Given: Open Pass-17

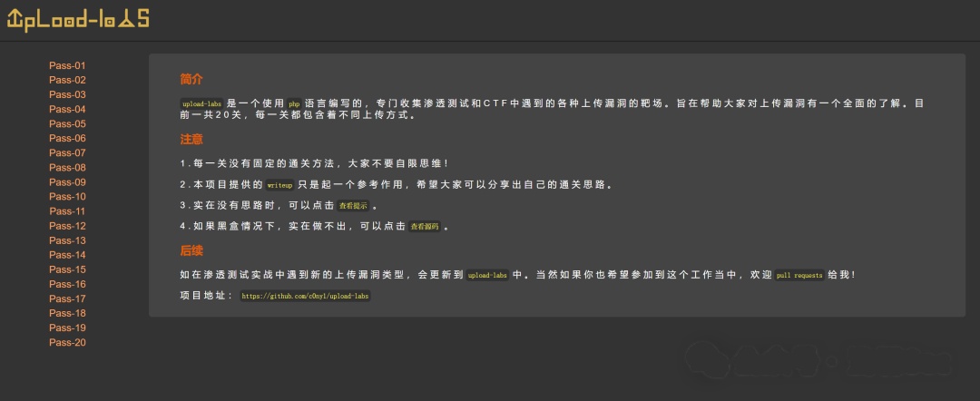Looking at the screenshot, I should pos(67,298).
